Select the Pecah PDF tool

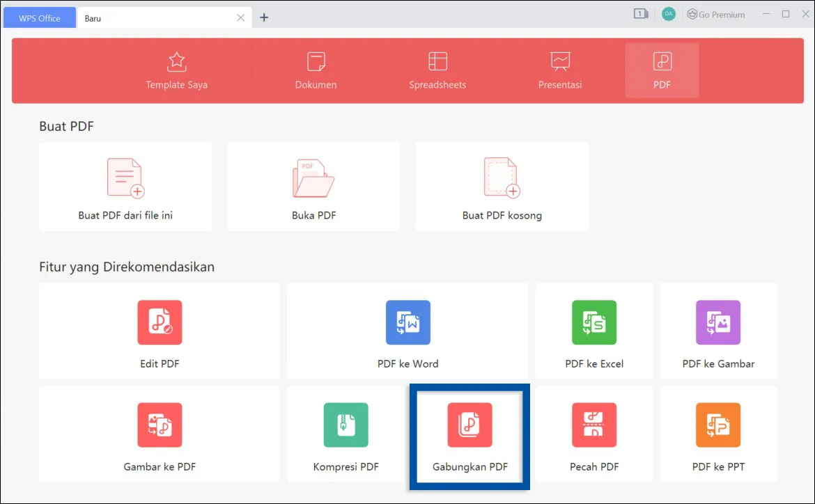(x=593, y=434)
